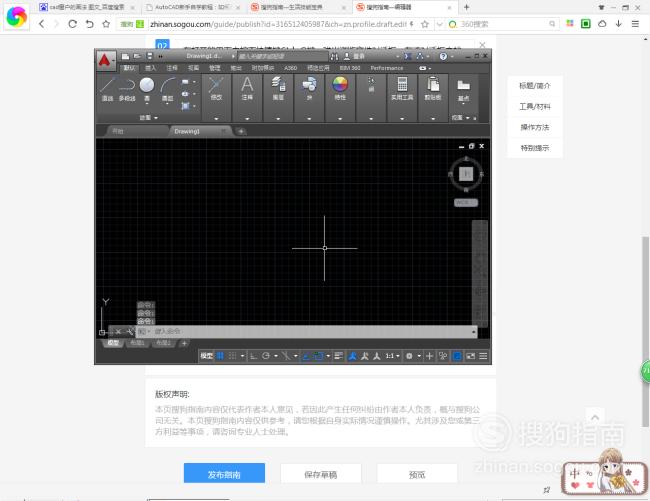
Task: Open the Annotation (注释) panel with the A icon
Action: pyautogui.click(x=247, y=89)
